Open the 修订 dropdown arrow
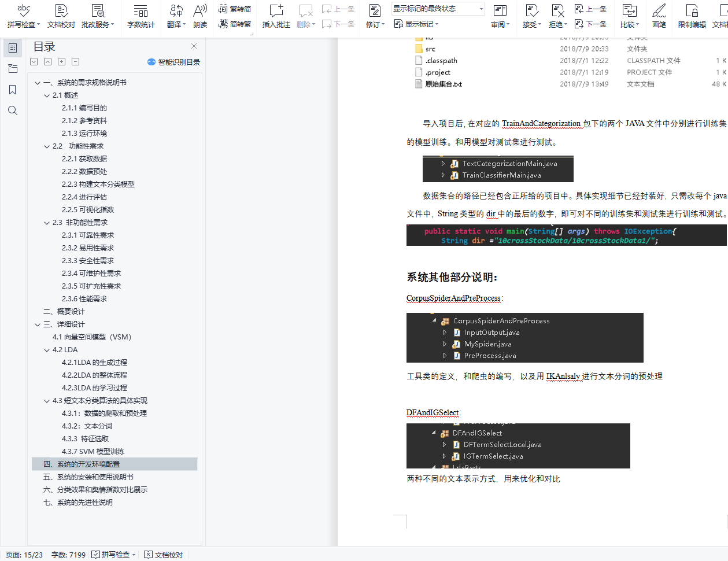Viewport: 728px width, 561px height. [383, 25]
